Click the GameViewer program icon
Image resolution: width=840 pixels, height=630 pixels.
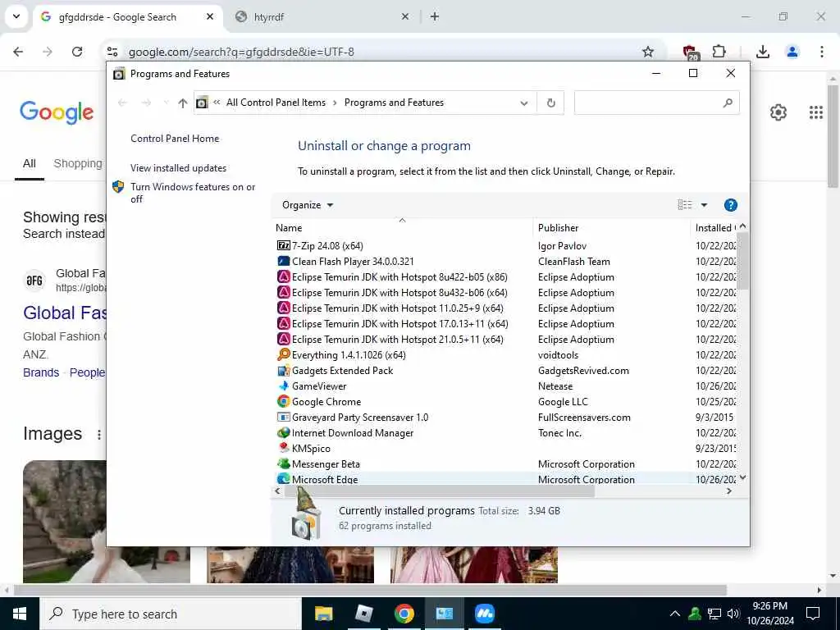283,386
